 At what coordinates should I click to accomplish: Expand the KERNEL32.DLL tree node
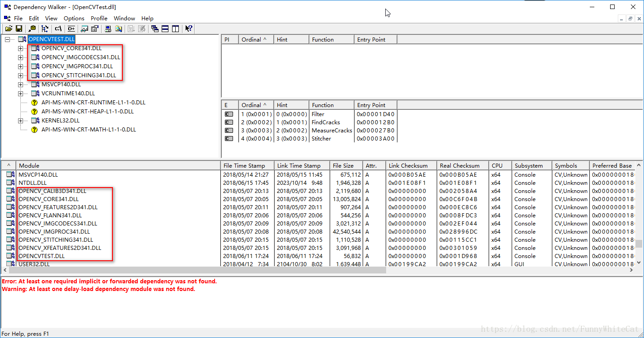tap(20, 121)
